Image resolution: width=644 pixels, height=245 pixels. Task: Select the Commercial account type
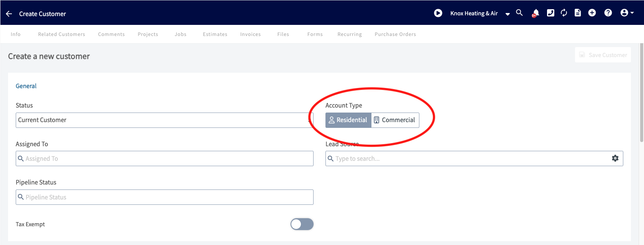395,120
